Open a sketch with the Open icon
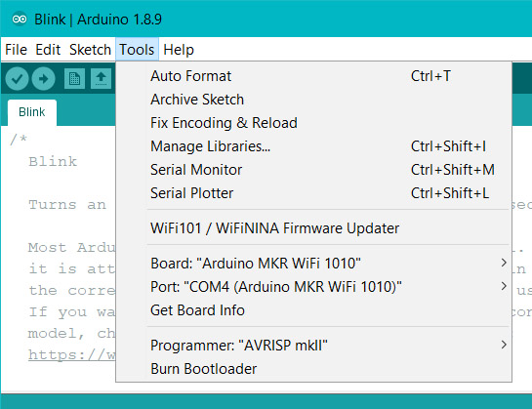This screenshot has width=532, height=409. pyautogui.click(x=101, y=79)
